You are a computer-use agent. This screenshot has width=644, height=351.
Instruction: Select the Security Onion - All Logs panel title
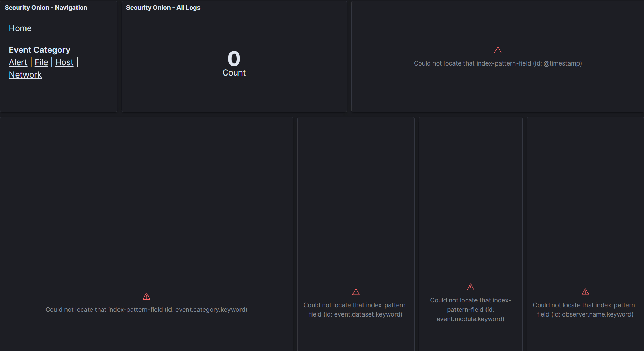[x=163, y=8]
